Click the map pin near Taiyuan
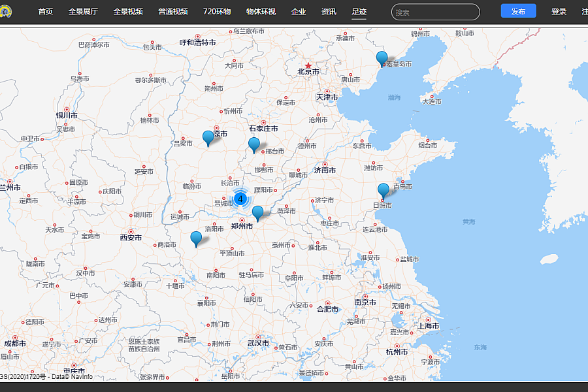Viewport: 588px width, 392px height. tap(208, 137)
